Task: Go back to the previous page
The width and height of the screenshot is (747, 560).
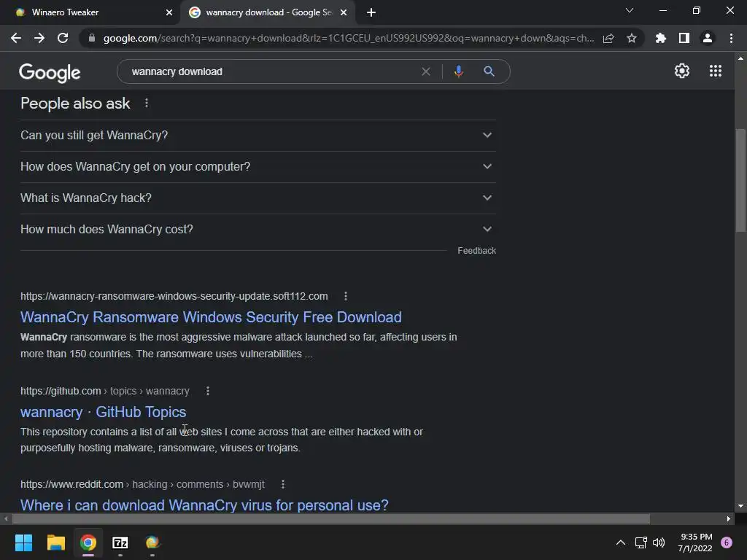Action: [16, 38]
